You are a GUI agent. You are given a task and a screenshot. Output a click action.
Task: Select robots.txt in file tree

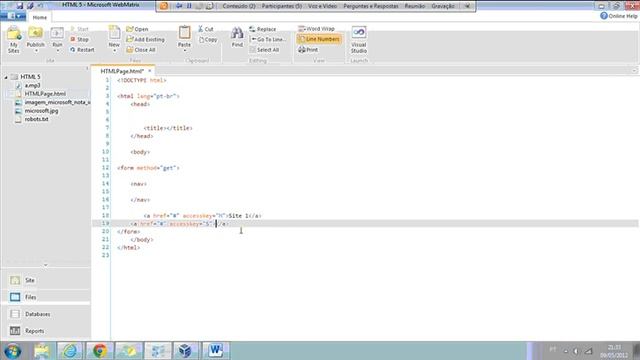pyautogui.click(x=36, y=119)
